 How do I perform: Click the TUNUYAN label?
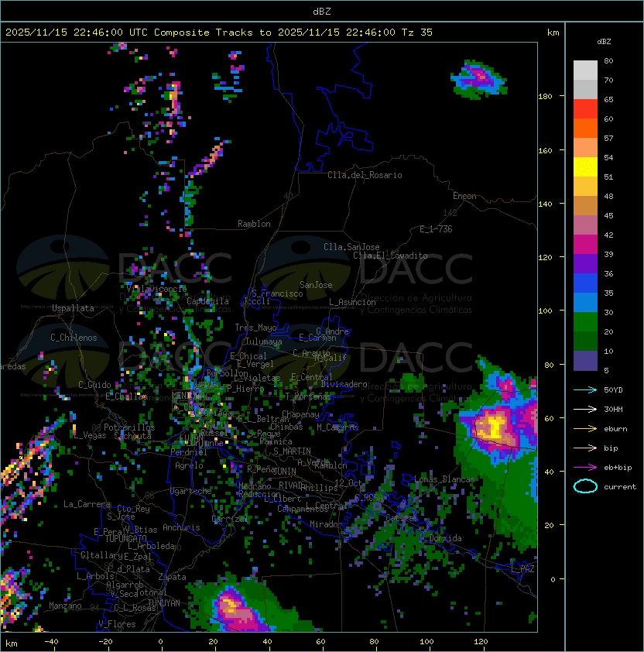[x=163, y=603]
